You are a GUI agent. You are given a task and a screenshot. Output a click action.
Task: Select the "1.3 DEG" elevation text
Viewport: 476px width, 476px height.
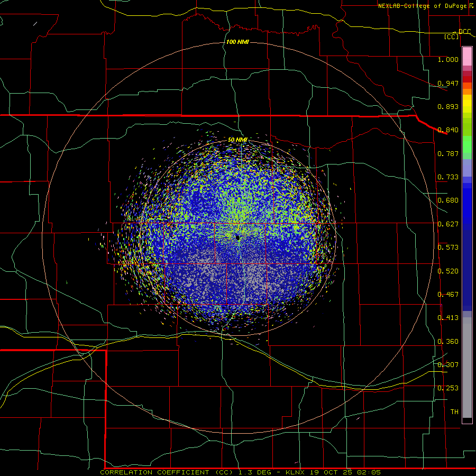pos(254,472)
